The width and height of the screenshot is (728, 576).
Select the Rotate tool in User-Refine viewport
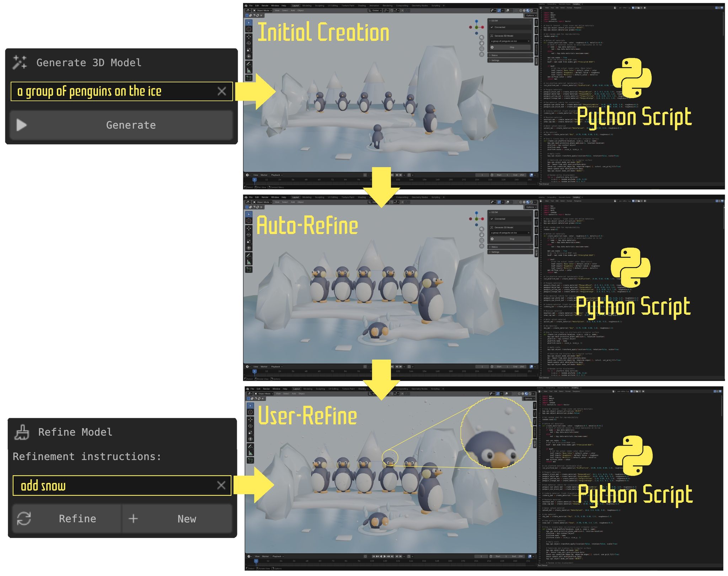250,426
